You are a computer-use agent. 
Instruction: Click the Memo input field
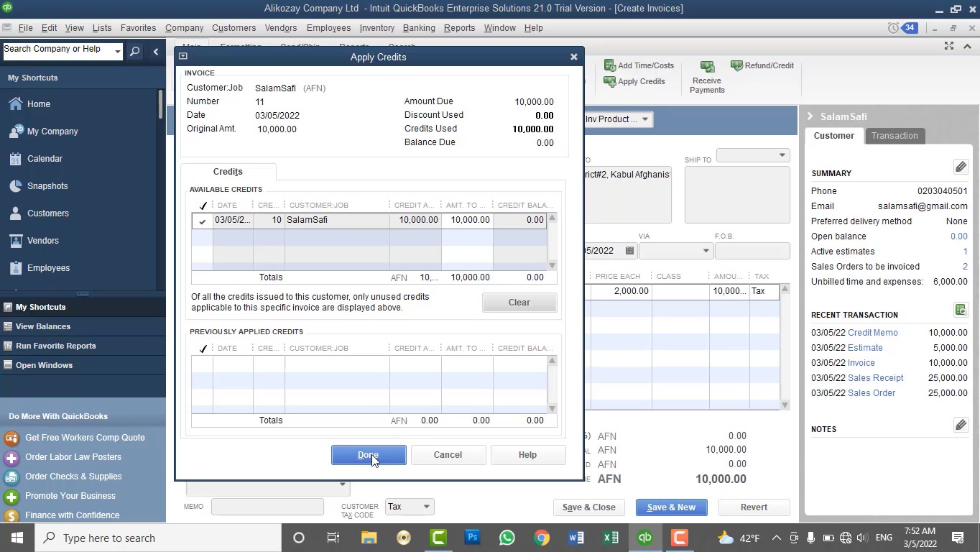[x=267, y=507]
